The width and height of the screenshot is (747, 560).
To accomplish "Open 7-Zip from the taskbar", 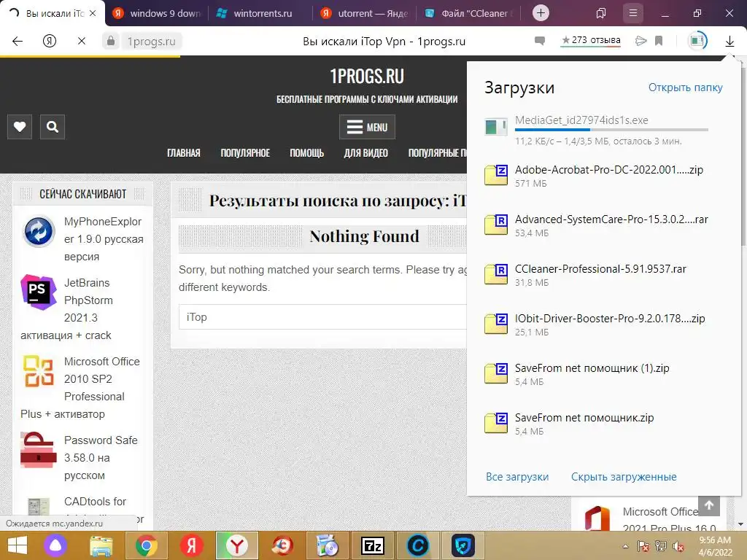I will (x=373, y=545).
